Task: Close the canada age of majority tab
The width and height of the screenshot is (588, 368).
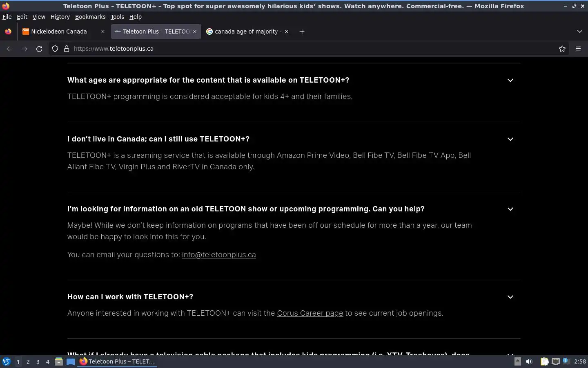Action: pyautogui.click(x=287, y=31)
